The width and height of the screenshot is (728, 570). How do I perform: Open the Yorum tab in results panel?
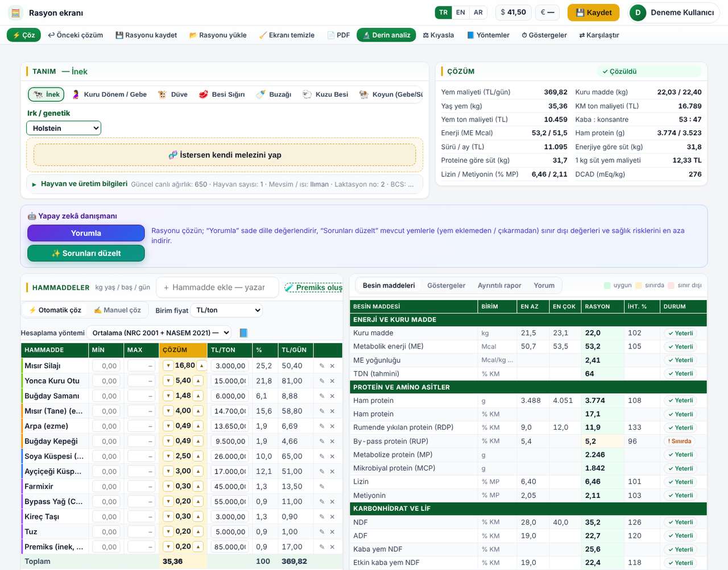pyautogui.click(x=544, y=285)
